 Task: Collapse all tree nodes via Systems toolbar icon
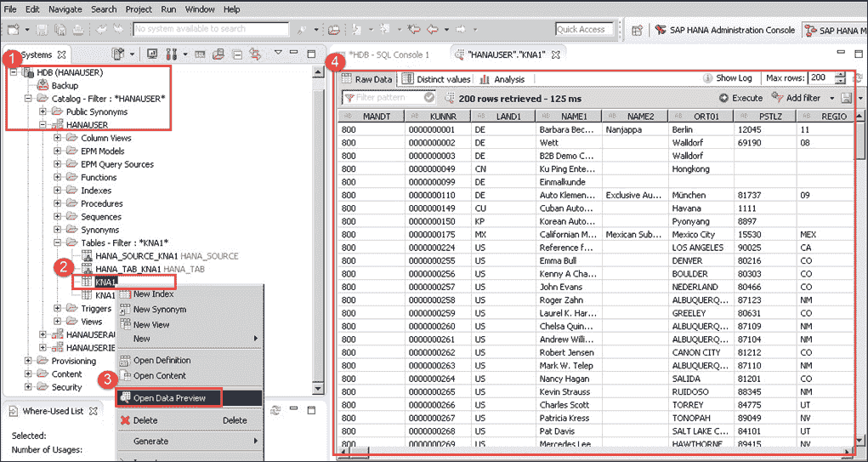point(237,54)
